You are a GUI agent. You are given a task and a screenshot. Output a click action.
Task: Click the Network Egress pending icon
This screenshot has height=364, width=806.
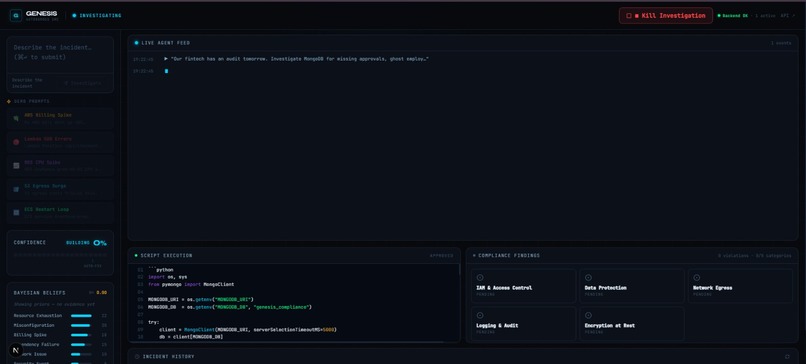tap(697, 278)
